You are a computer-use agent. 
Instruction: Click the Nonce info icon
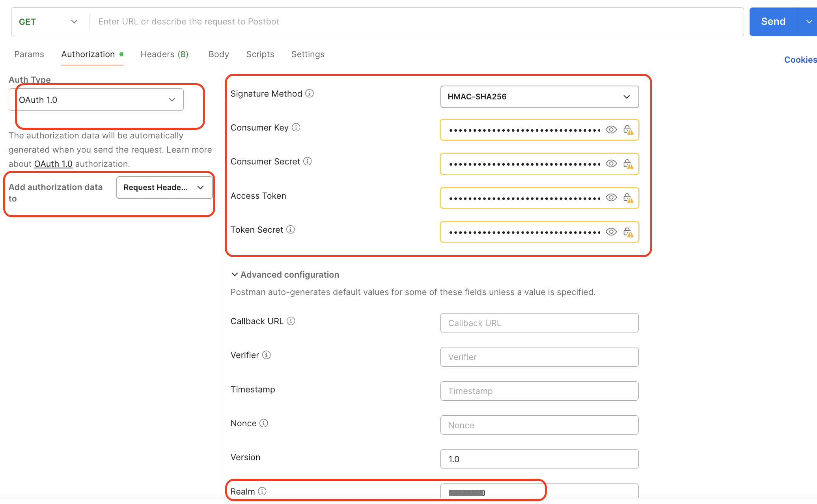264,423
